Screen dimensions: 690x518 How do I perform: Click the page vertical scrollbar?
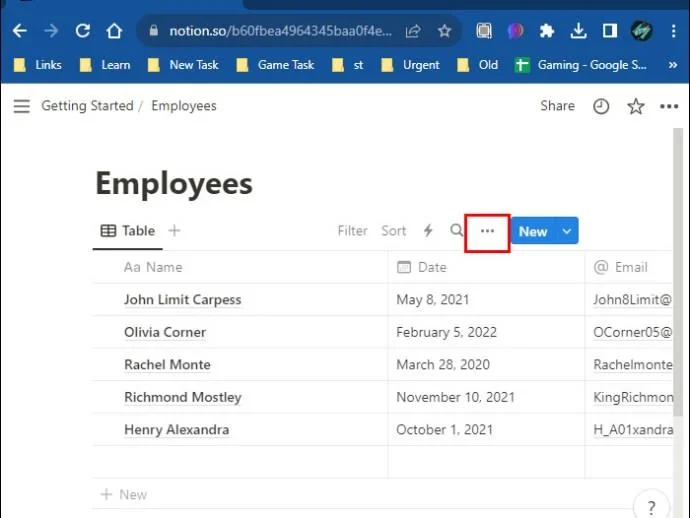[678, 273]
